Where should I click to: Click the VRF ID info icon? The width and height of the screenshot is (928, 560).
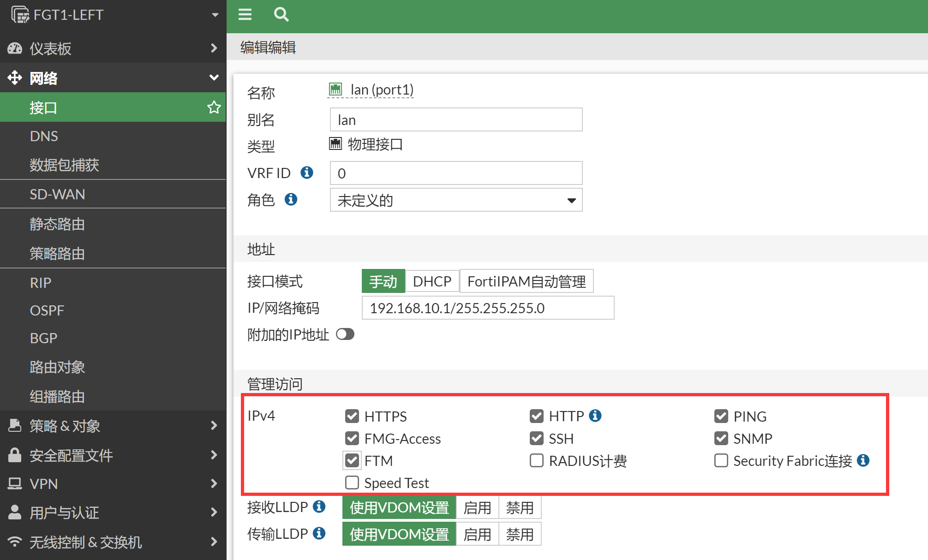coord(307,173)
